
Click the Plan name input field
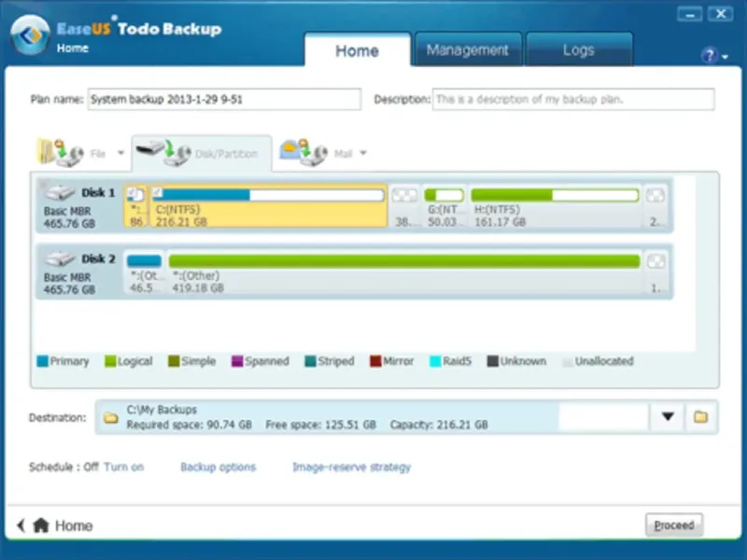[x=224, y=99]
